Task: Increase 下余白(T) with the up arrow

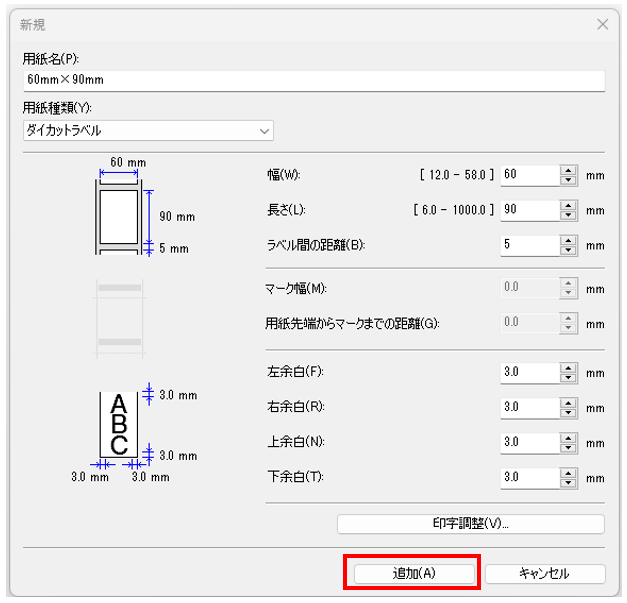Action: coord(569,472)
